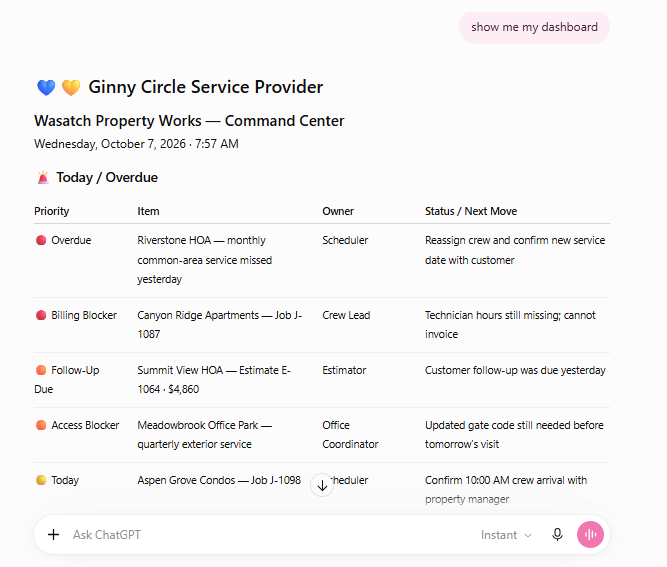Screen dimensions: 667x567
Task: Click the orange dot beside Follow-Up Due
Action: [41, 370]
